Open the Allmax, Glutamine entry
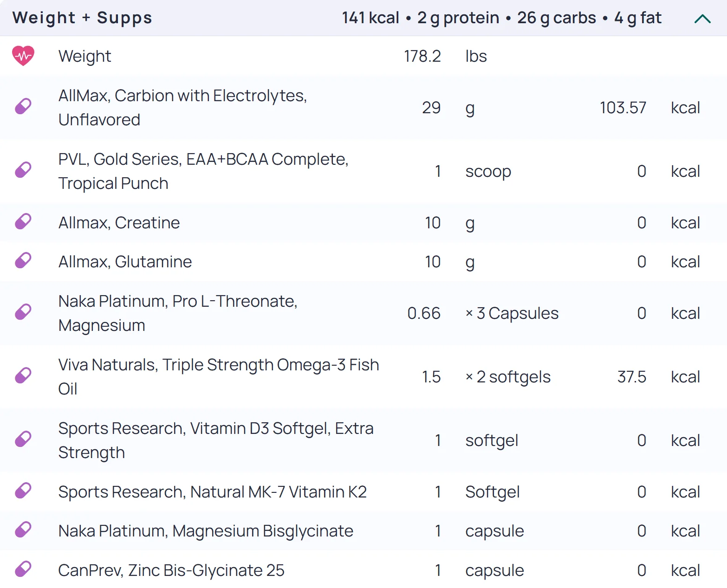Viewport: 727px width, 588px height. pyautogui.click(x=125, y=262)
